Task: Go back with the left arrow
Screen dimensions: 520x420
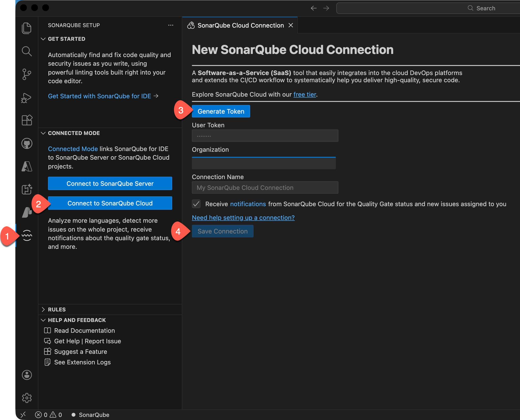Action: [314, 8]
